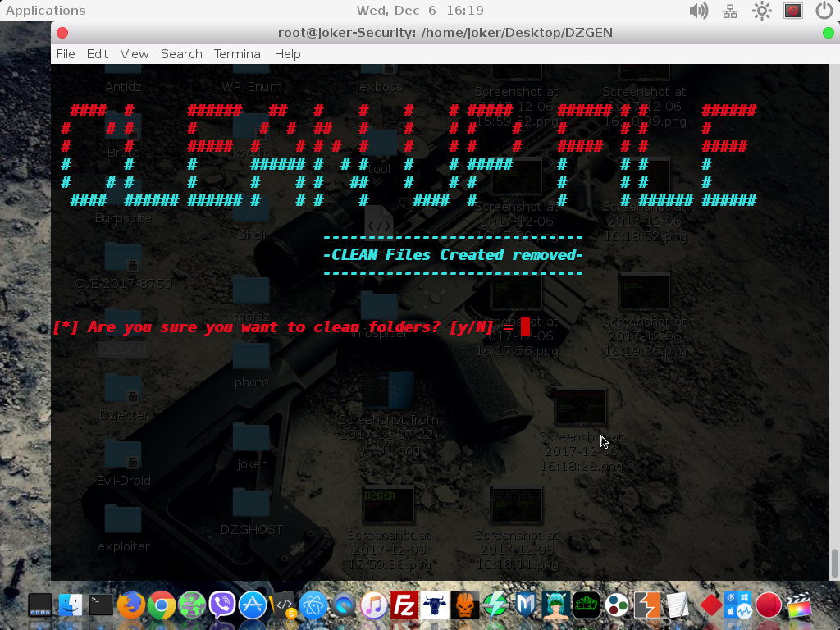Open the multi-OS tiles dock icon
The height and width of the screenshot is (630, 840).
[x=738, y=605]
